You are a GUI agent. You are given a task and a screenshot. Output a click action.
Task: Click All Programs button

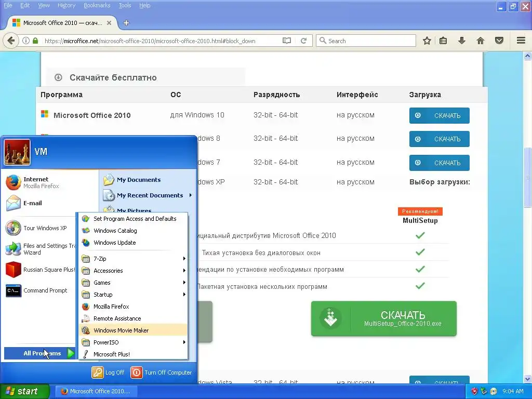coord(39,353)
